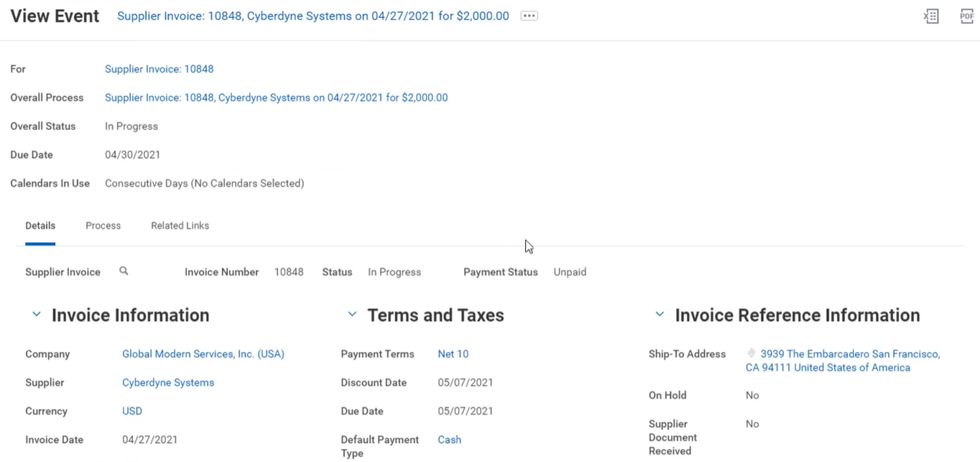Image resolution: width=980 pixels, height=462 pixels.
Task: Open the Net 10 payment terms
Action: [x=453, y=354]
